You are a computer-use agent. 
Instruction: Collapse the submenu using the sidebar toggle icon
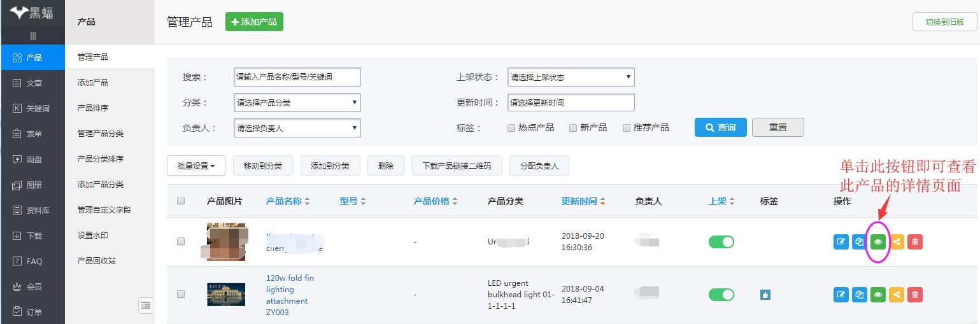(146, 306)
